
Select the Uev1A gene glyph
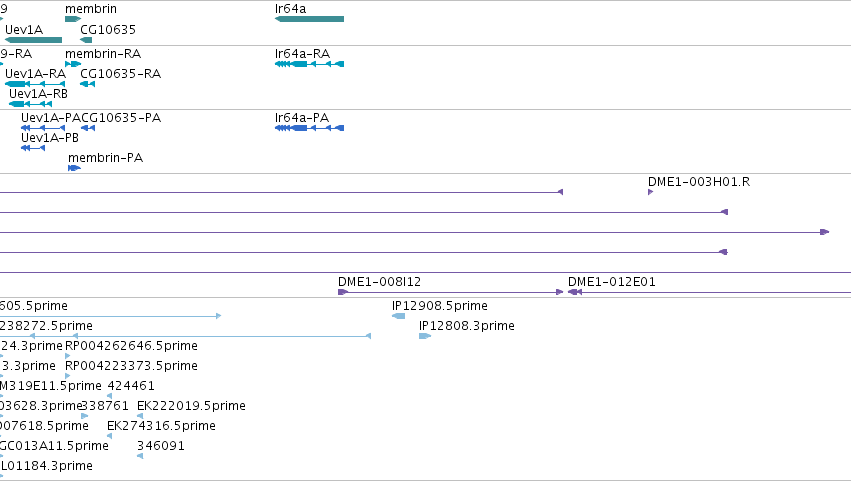[x=34, y=40]
